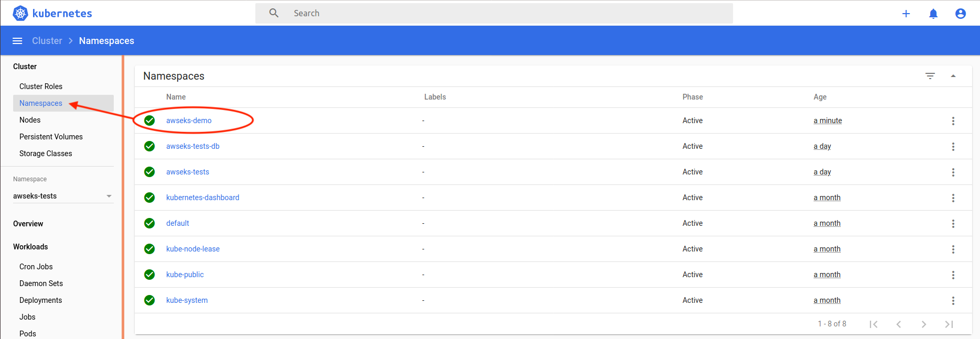The image size is (980, 339).
Task: Open actions menu for default namespace
Action: [x=953, y=224]
